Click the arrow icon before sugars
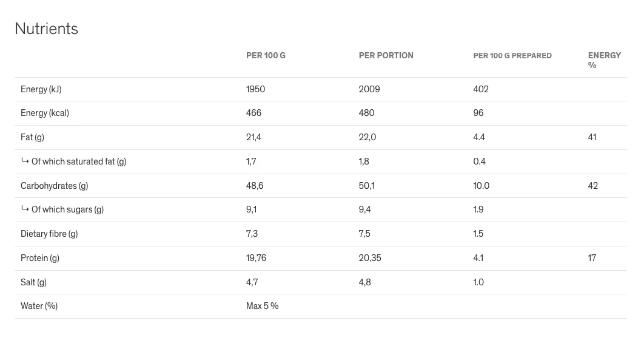Viewport: 644px width, 346px height. pyautogui.click(x=25, y=209)
